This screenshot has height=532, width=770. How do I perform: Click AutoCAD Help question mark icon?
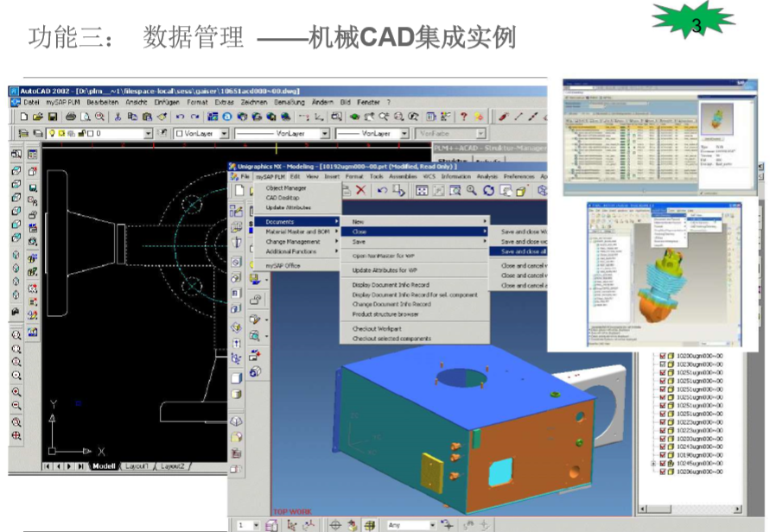463,117
